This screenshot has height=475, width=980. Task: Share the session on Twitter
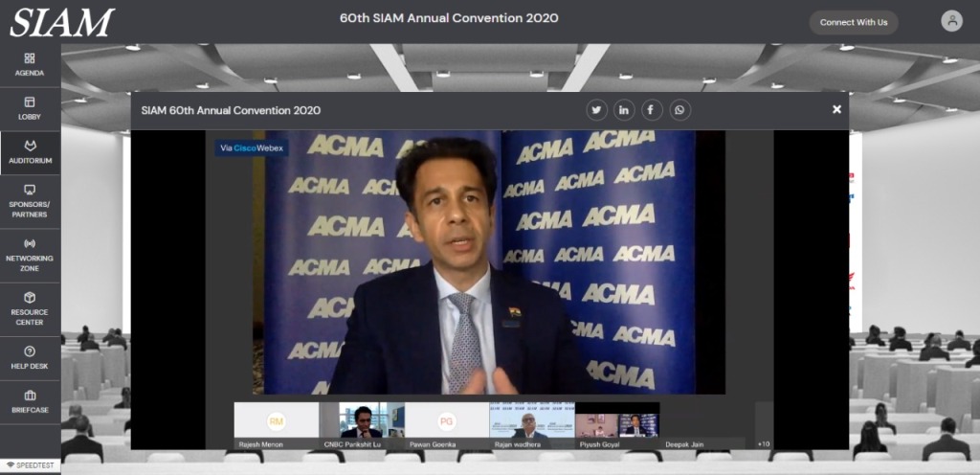point(596,110)
